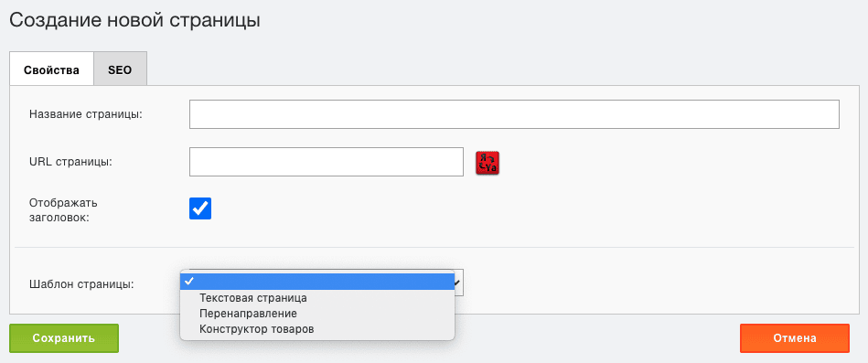Focus the Название страницы input field
Viewport: 868px width, 363px height.
tap(514, 114)
